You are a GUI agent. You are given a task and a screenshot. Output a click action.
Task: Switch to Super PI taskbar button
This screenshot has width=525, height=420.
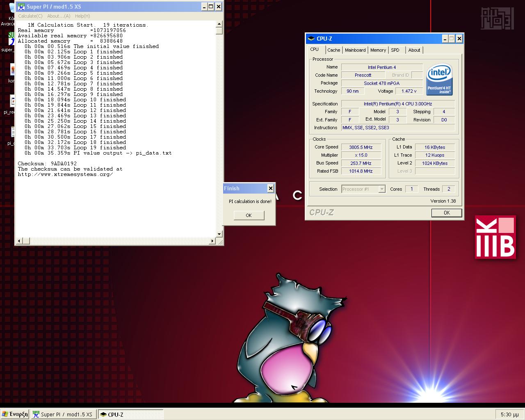(63, 414)
